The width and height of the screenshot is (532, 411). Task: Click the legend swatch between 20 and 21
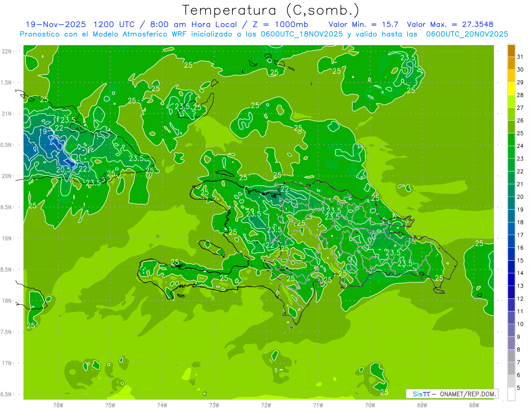tap(511, 191)
